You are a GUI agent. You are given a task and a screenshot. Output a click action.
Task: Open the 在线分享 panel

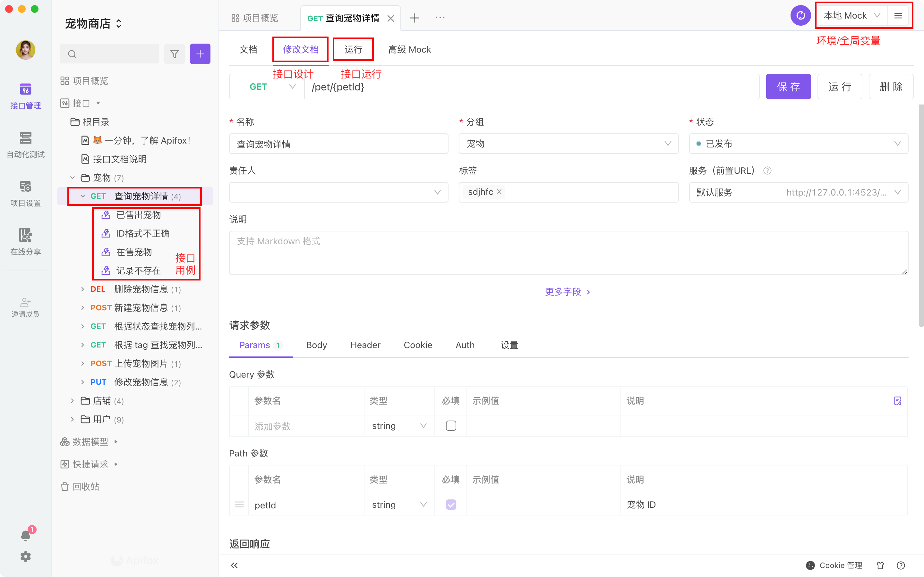tap(25, 242)
